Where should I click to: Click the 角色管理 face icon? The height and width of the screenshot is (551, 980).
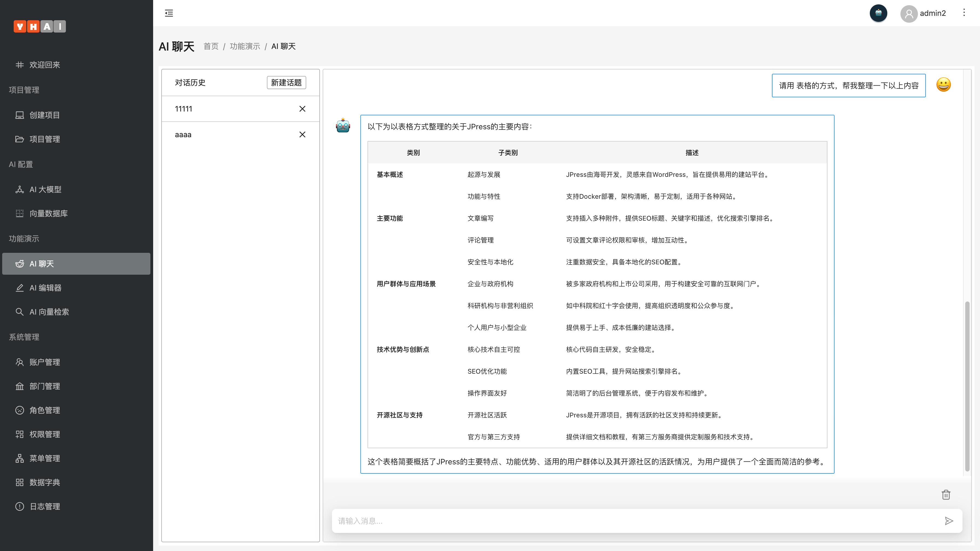(19, 410)
